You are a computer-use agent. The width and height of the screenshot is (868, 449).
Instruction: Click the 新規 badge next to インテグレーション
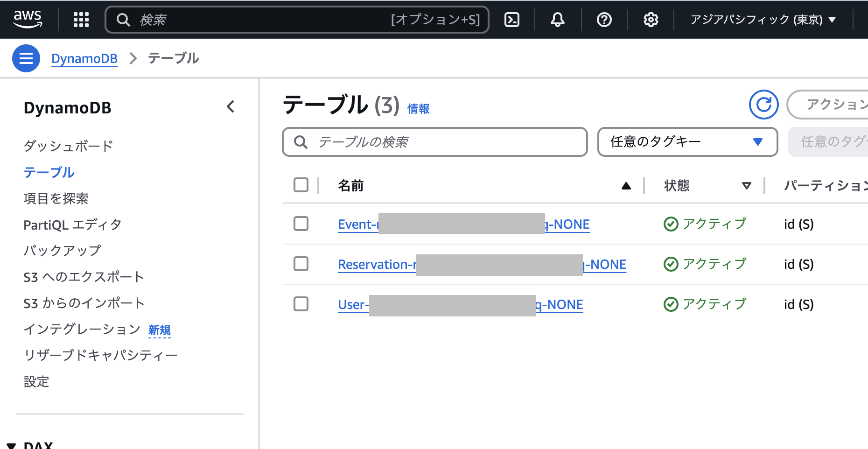[x=160, y=330]
